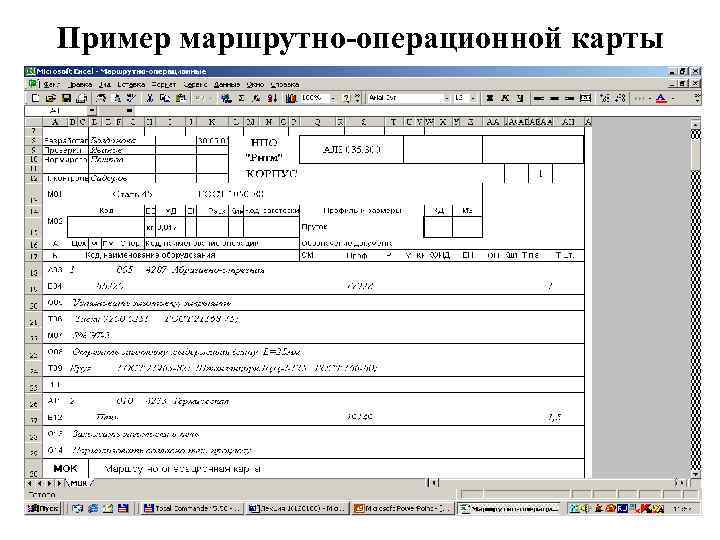Open the Вставка menu
This screenshot has width=720, height=540.
pos(131,85)
